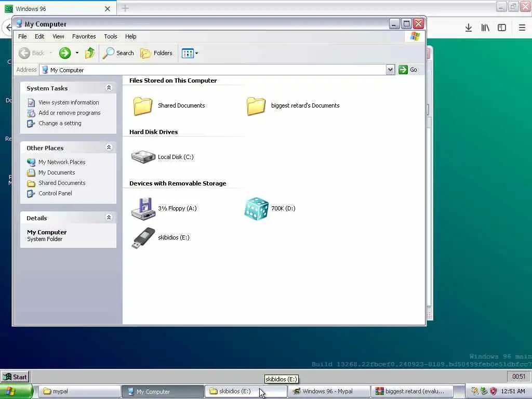Screen dimensions: 532x399
Task: Click the Windows 96 Start button
Action: (15, 377)
